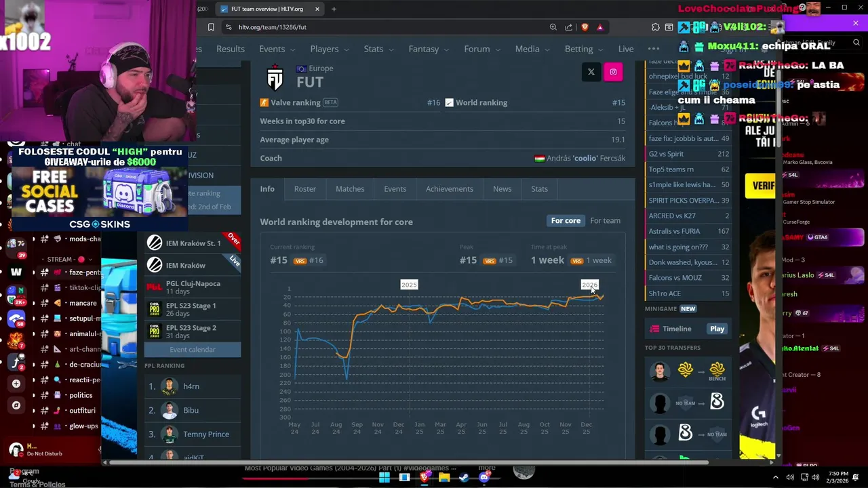Open Discord's Add a Server plus icon

16,384
